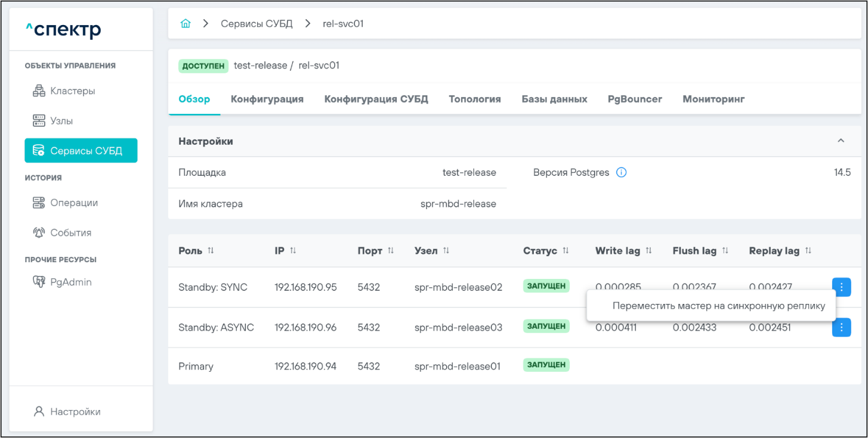Open Настройки at sidebar bottom
The width and height of the screenshot is (868, 438).
point(75,412)
